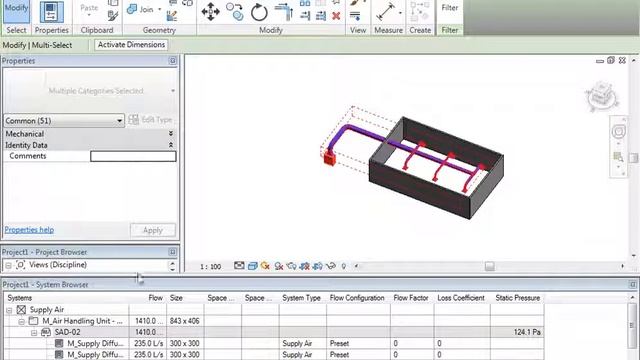Open the Measure tool dropdown arrow
The image size is (640, 360).
click(400, 12)
